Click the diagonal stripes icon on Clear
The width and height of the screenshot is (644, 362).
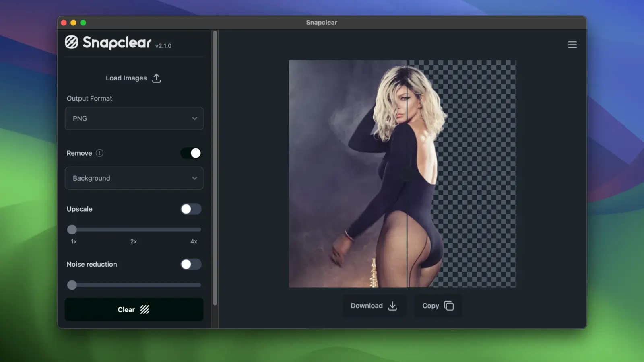(144, 310)
